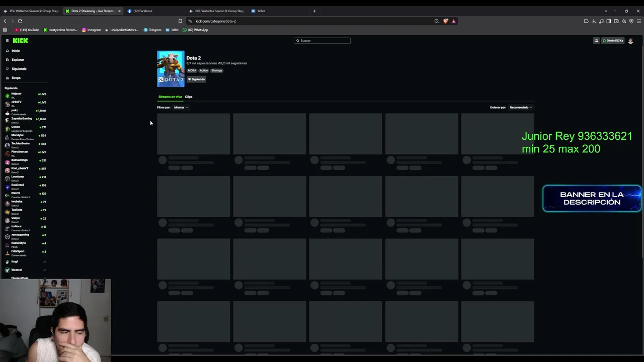Click the green KICK logo
644x362 pixels.
21,41
